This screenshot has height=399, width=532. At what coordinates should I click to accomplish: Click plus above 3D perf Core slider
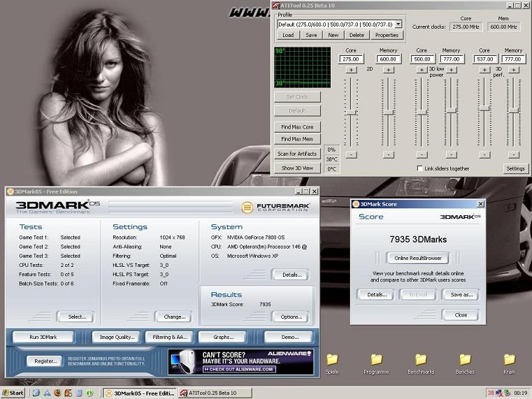click(x=484, y=70)
